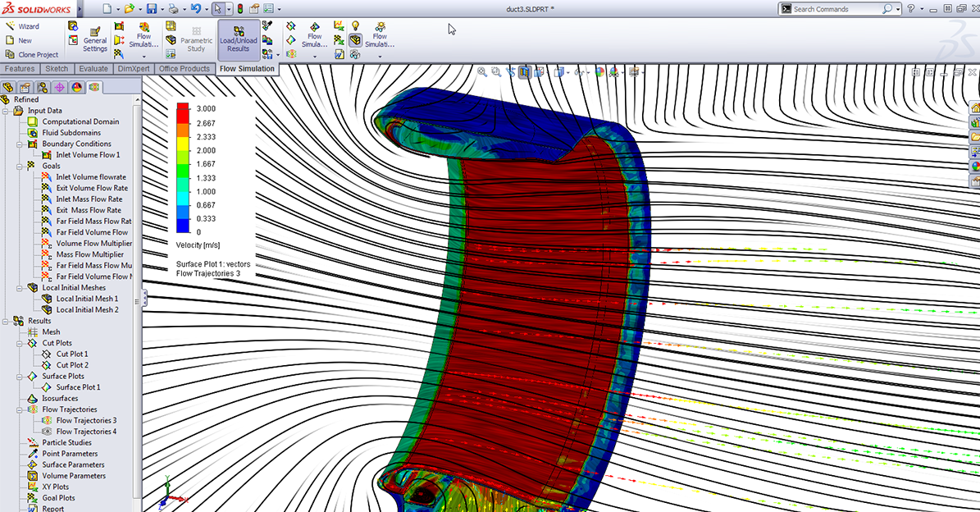Select Cut Plot 1 in the tree

tap(72, 354)
